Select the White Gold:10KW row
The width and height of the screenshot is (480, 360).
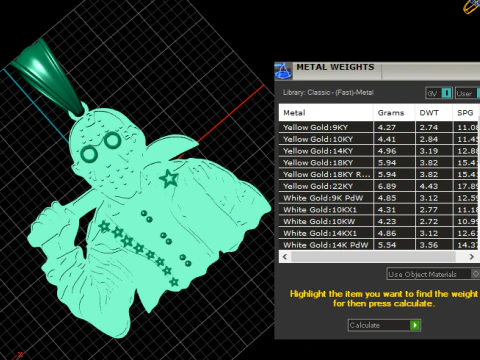379,221
